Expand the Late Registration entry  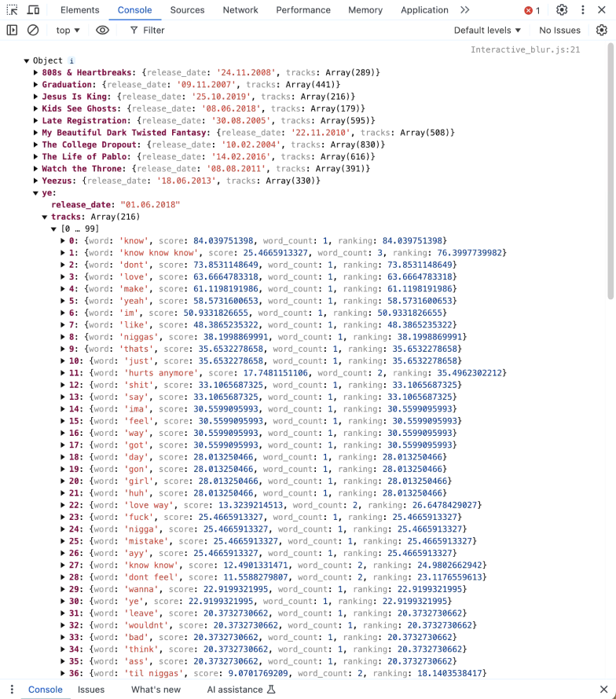tap(35, 120)
